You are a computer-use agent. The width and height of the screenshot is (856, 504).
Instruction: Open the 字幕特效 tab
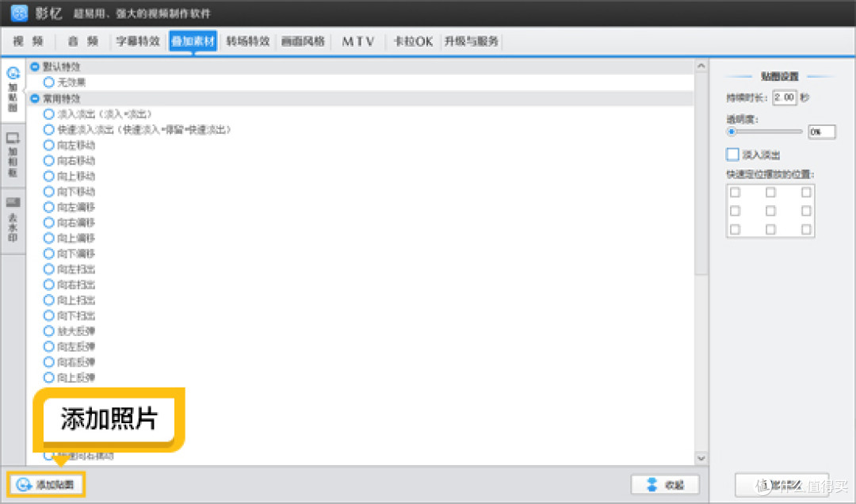click(138, 41)
